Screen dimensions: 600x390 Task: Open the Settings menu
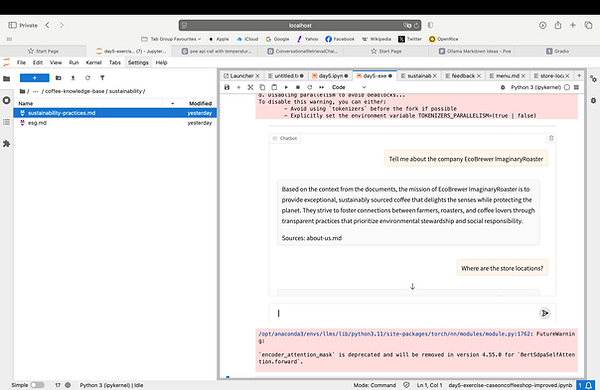tap(138, 62)
